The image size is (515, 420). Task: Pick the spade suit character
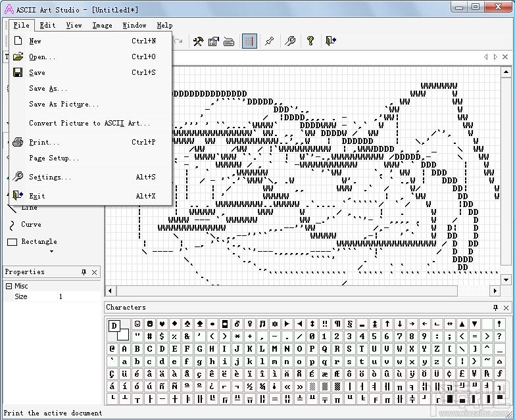[199, 324]
